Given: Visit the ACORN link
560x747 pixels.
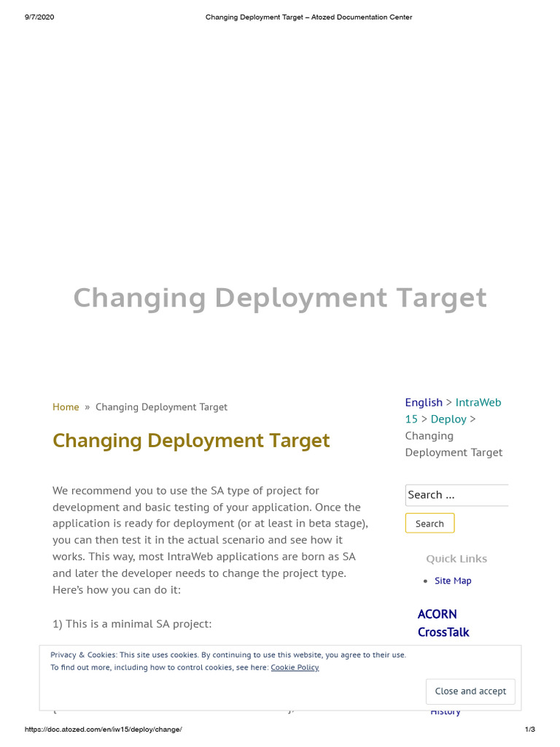Looking at the screenshot, I should click(437, 614).
